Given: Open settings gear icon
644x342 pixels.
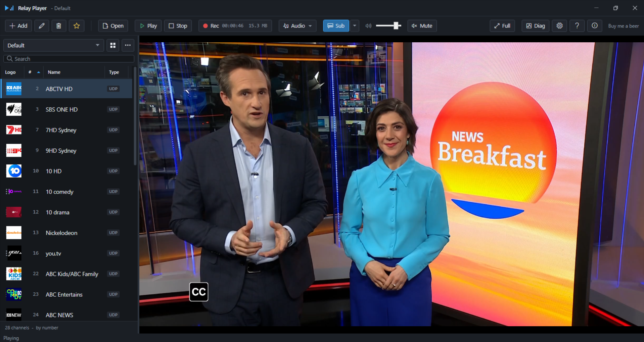Looking at the screenshot, I should 559,26.
